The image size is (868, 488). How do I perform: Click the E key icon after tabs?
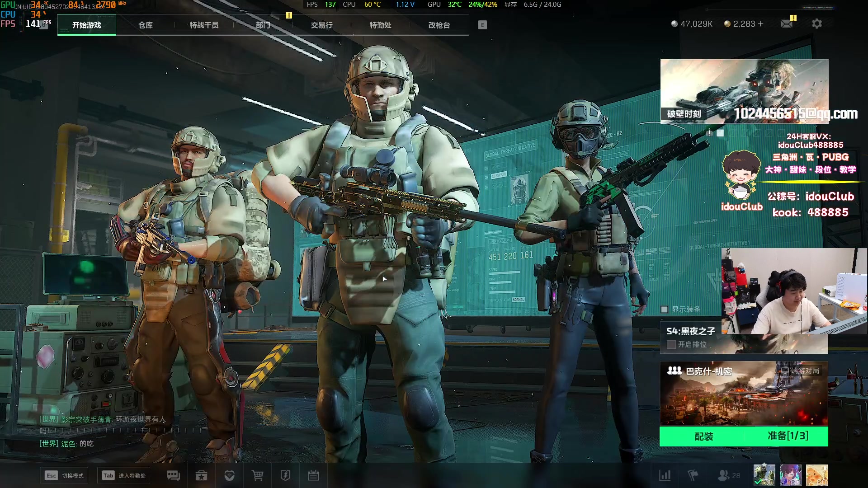pyautogui.click(x=482, y=25)
